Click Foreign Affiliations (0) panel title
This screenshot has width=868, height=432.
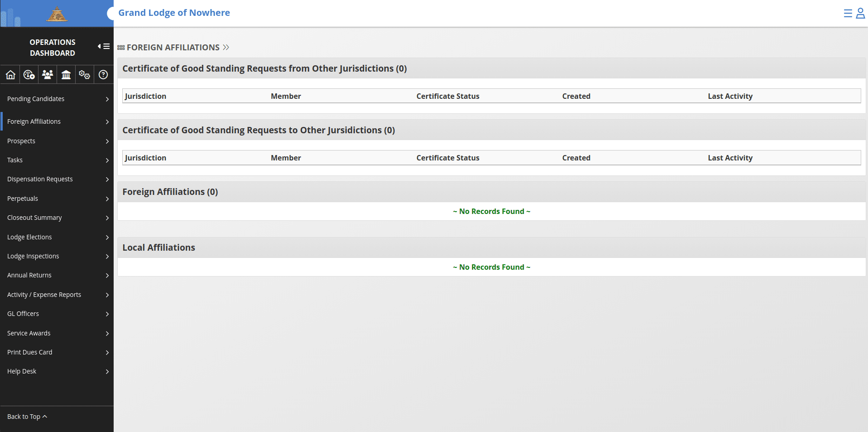click(x=170, y=192)
